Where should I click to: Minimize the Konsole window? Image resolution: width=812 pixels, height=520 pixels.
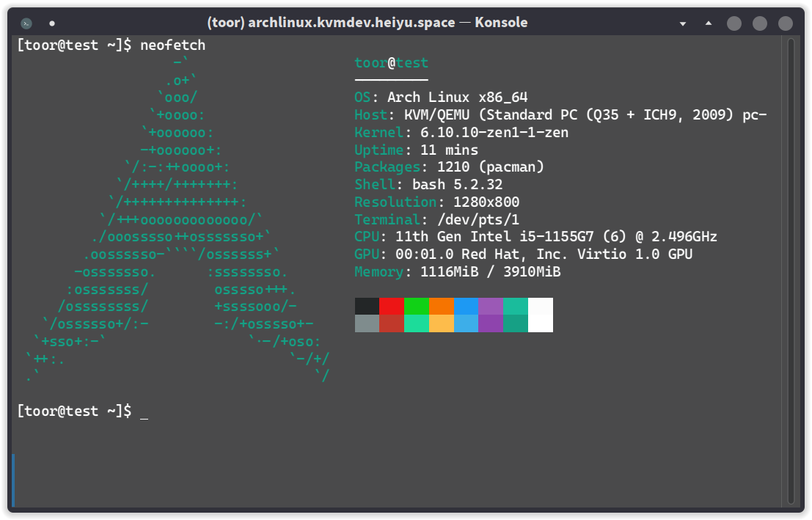(734, 23)
